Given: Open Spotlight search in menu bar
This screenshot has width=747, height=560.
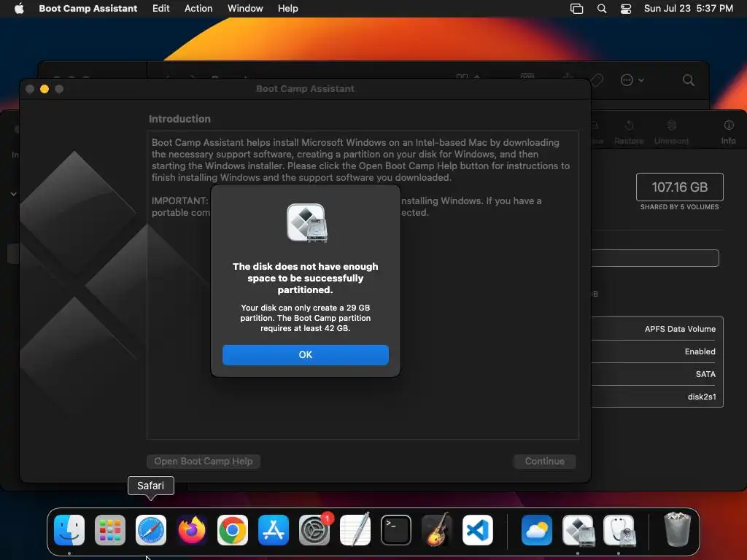Looking at the screenshot, I should pyautogui.click(x=602, y=9).
